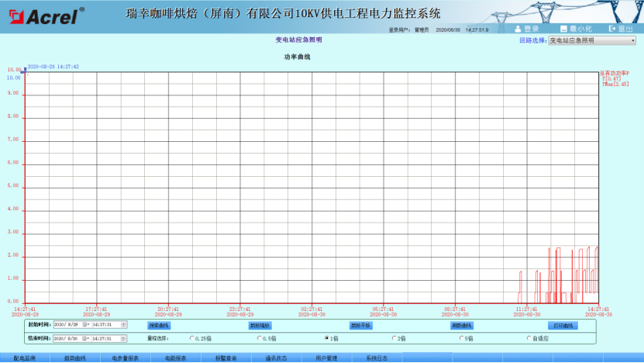Select the 0.25倍 range radio button
The height and width of the screenshot is (363, 644).
coord(192,338)
